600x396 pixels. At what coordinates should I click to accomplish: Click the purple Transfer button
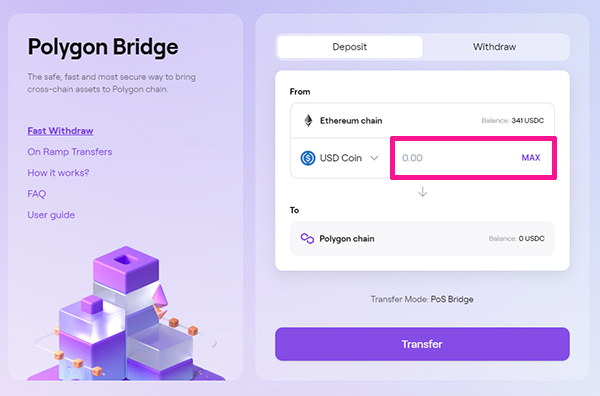coord(422,344)
